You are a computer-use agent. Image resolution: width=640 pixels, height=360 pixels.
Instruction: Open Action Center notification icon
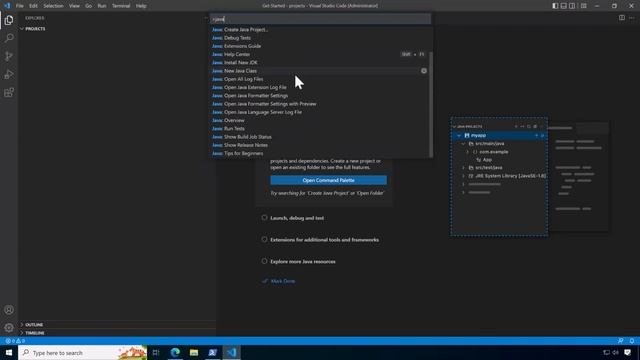(x=627, y=353)
